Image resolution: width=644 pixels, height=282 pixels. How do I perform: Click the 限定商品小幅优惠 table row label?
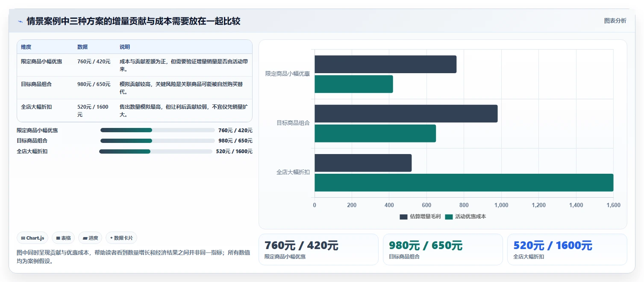tap(41, 62)
